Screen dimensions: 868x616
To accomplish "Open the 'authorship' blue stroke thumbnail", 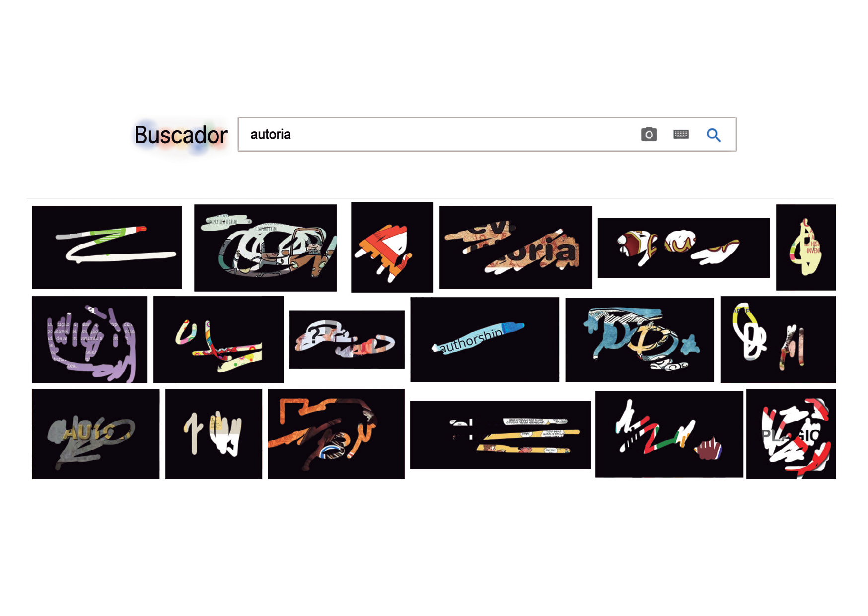I will coord(485,339).
